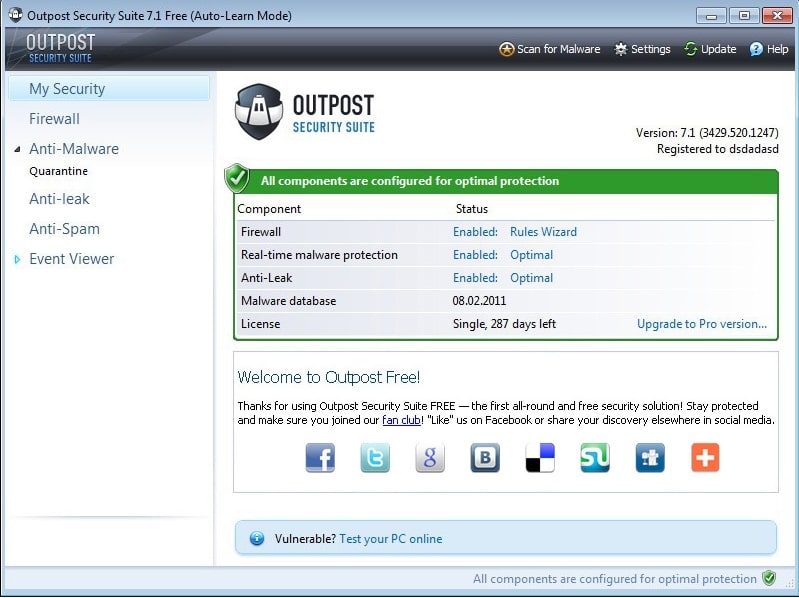799x598 pixels.
Task: Click the Malware database date 08.02.2011
Action: click(x=479, y=301)
